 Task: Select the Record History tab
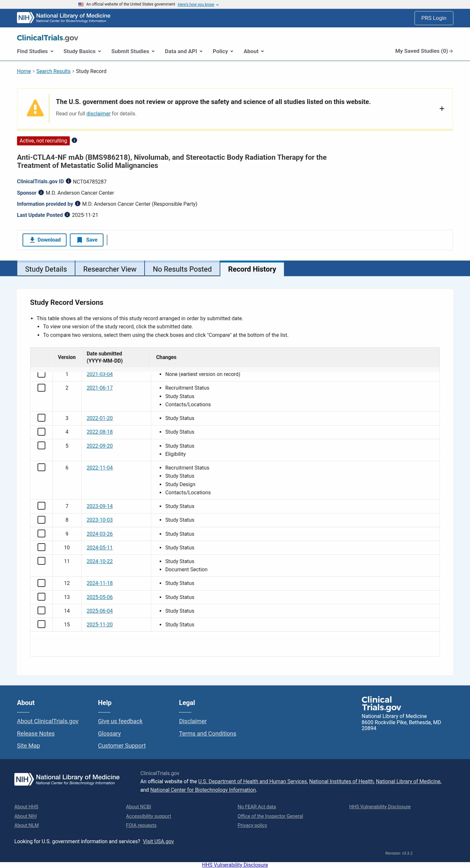click(252, 269)
